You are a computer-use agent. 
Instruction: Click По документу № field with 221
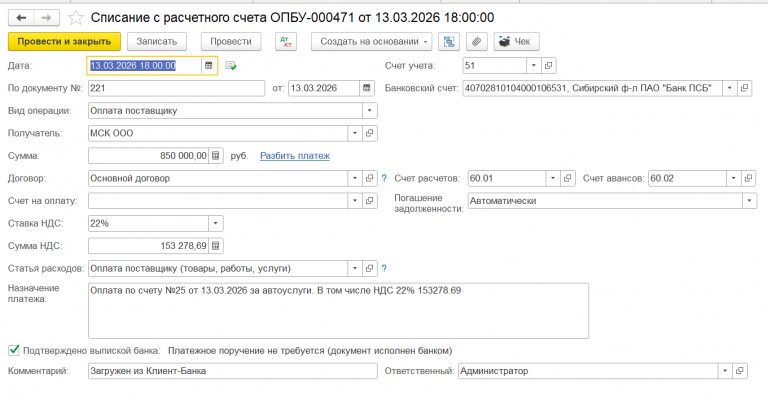176,88
